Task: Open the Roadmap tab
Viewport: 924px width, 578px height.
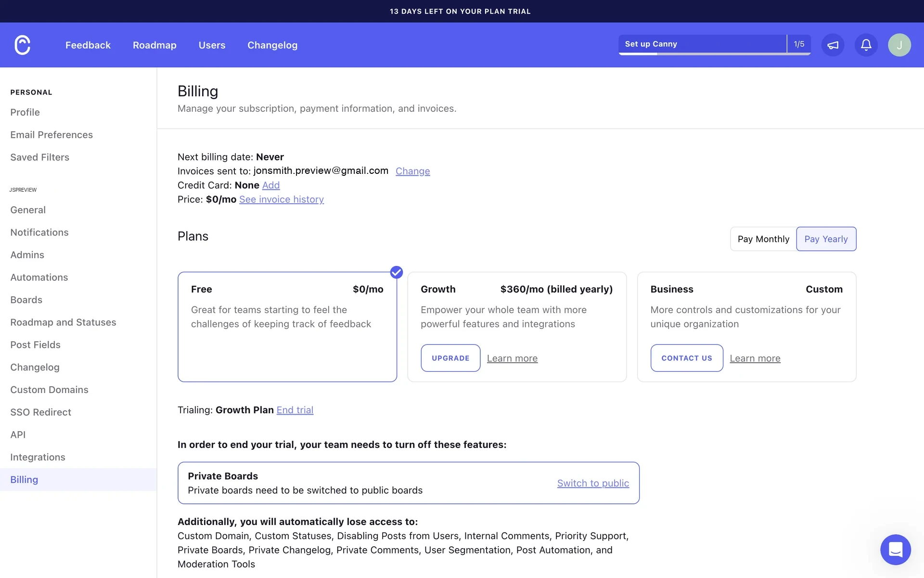Action: click(x=154, y=45)
